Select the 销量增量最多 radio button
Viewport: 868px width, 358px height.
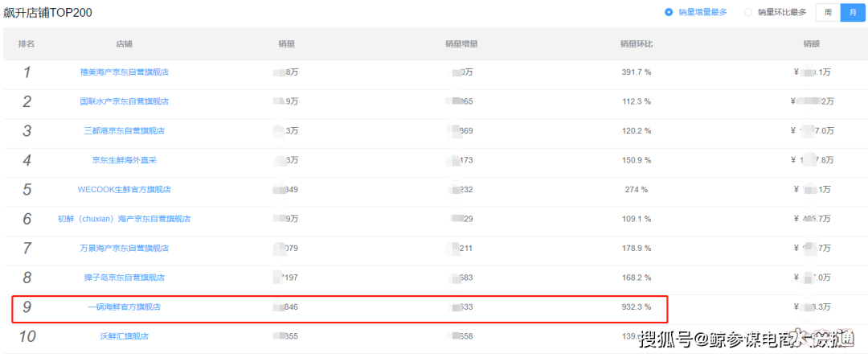click(x=669, y=12)
